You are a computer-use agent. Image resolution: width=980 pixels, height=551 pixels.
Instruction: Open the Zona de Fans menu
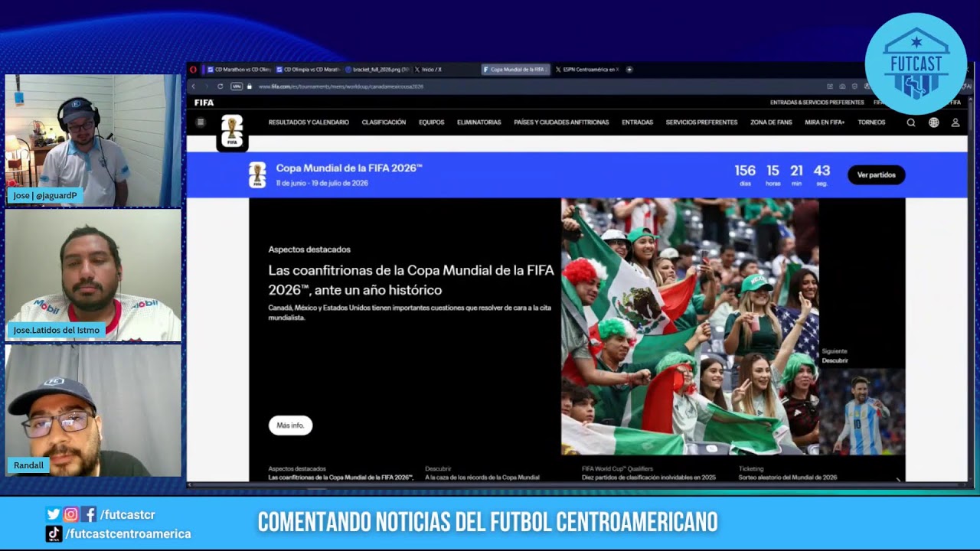(771, 122)
